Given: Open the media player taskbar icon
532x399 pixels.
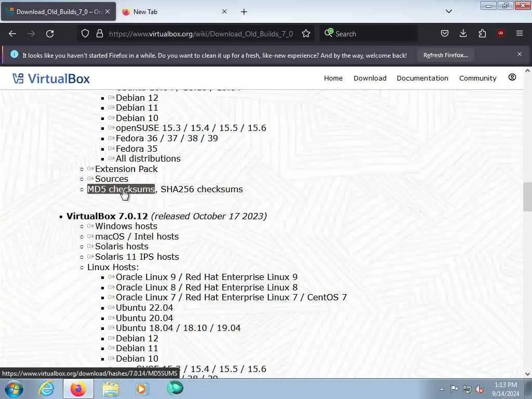Looking at the screenshot, I should click(142, 389).
